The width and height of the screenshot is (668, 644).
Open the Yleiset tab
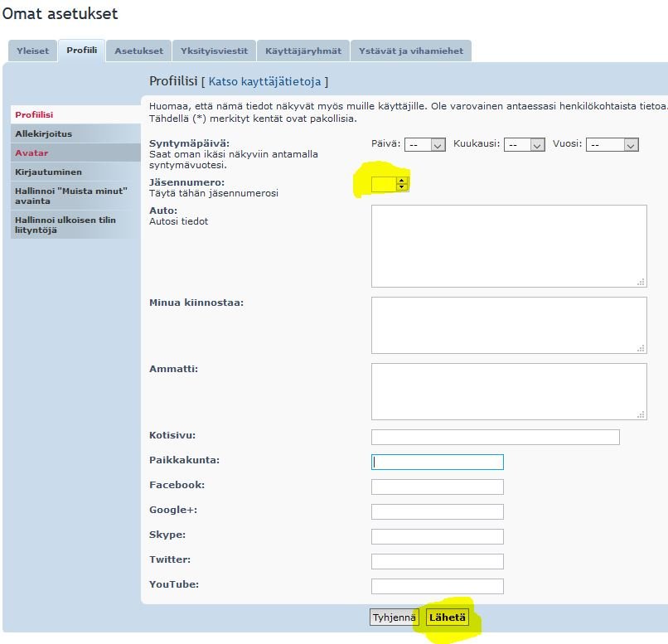coord(32,51)
